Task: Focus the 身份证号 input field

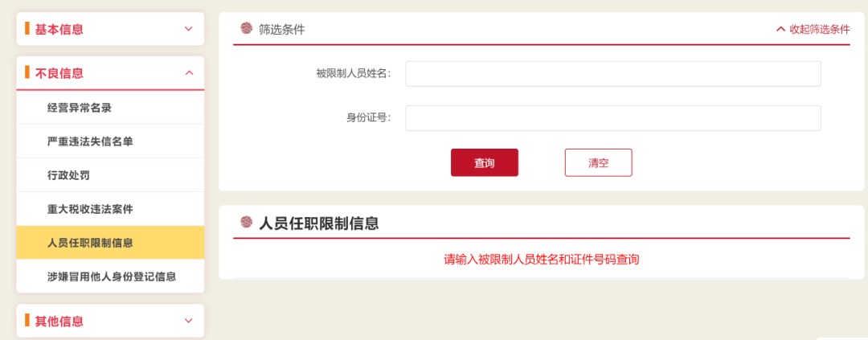Action: [x=612, y=118]
